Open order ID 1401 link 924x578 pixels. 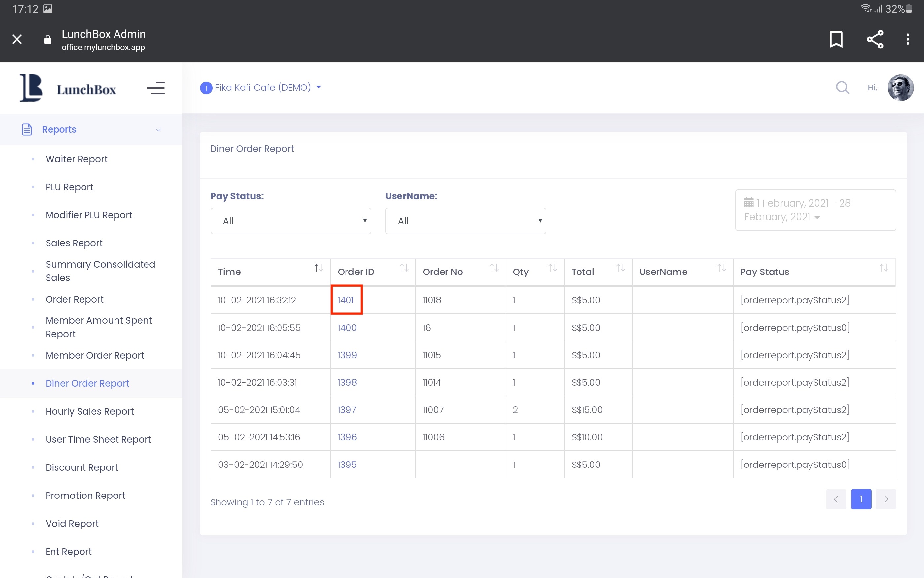pyautogui.click(x=346, y=300)
